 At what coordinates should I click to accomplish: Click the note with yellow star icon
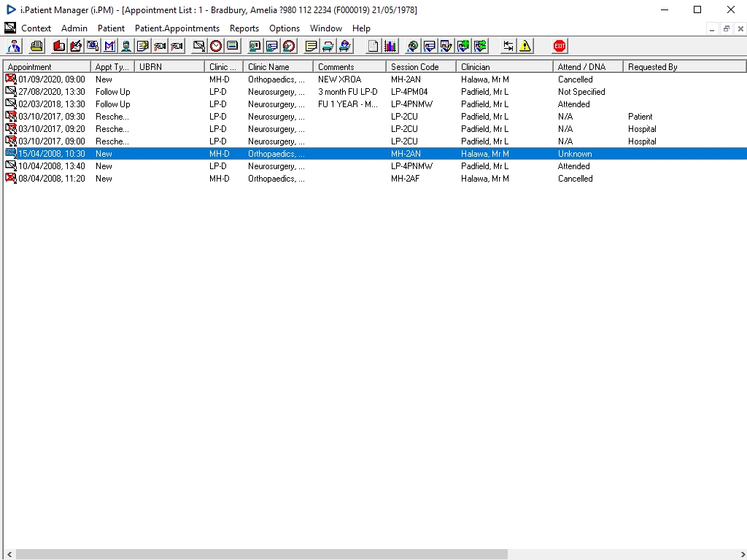pos(143,46)
